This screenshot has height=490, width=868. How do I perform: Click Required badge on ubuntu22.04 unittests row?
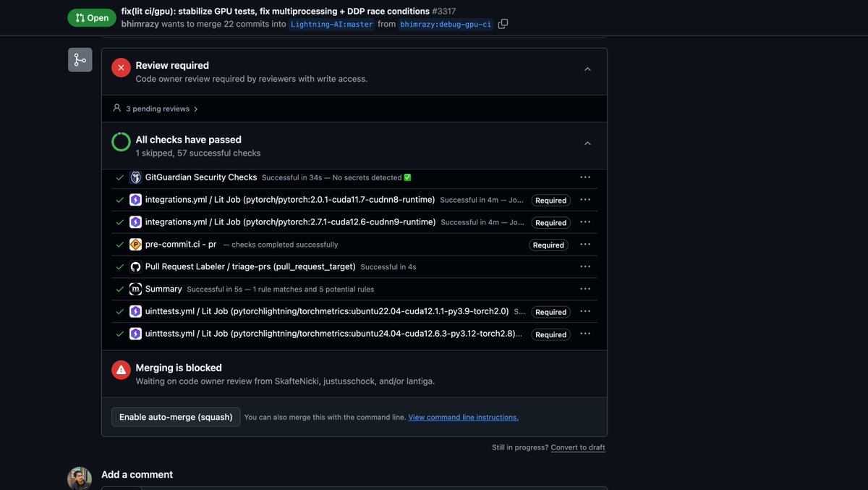pyautogui.click(x=550, y=313)
